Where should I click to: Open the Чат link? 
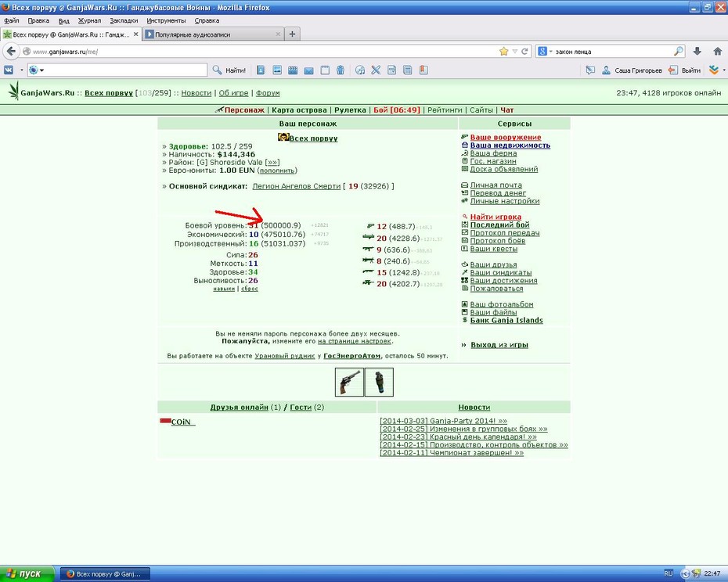[507, 110]
